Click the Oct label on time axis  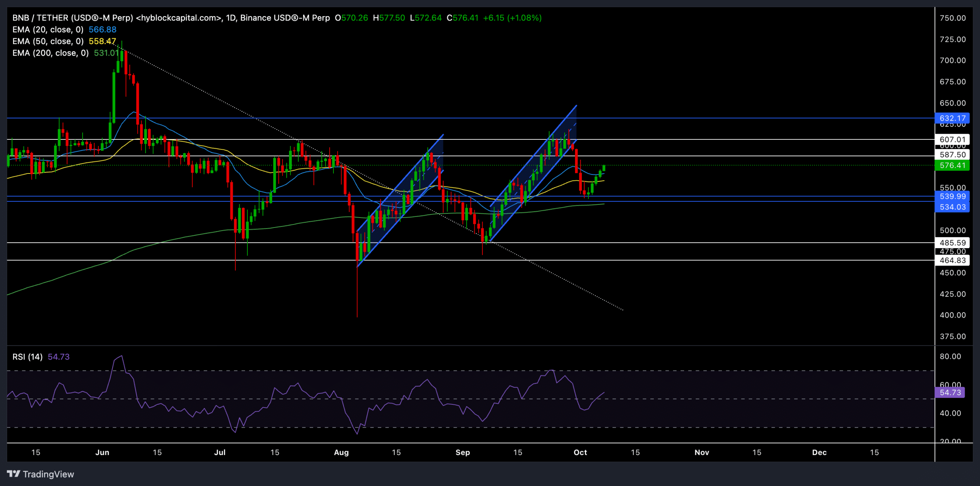click(580, 452)
